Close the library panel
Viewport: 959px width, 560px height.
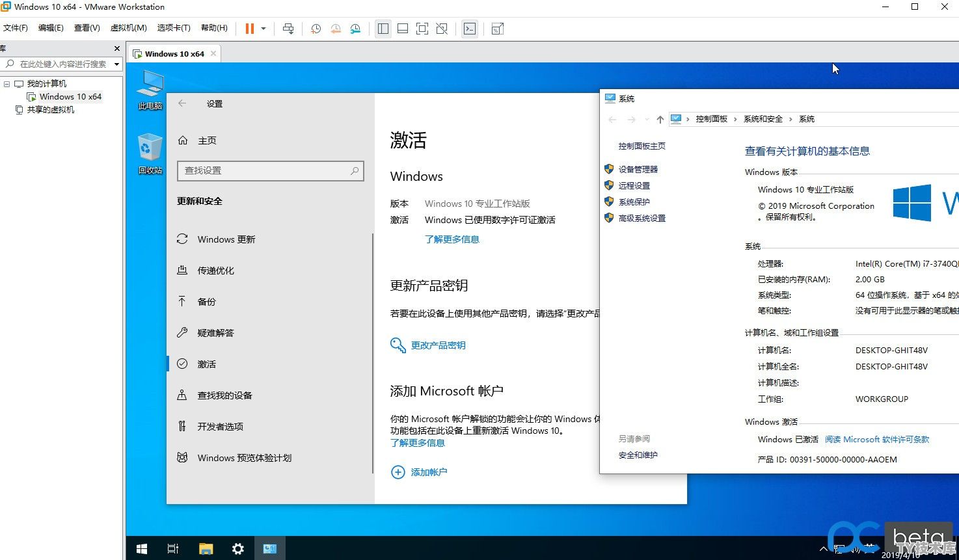117,49
